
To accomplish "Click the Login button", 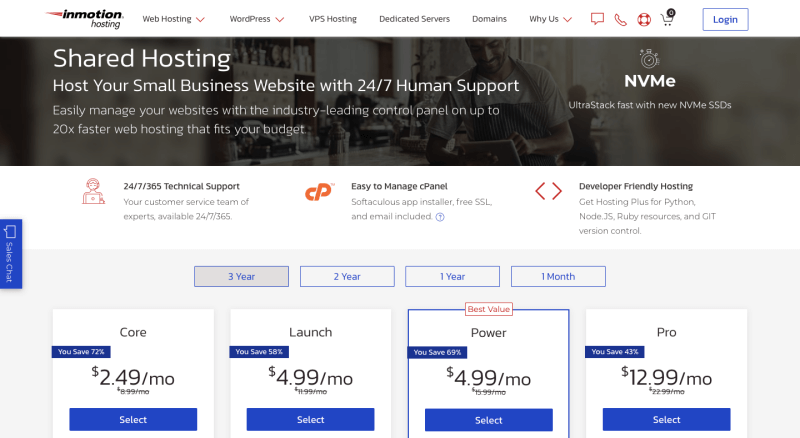I will pyautogui.click(x=725, y=19).
